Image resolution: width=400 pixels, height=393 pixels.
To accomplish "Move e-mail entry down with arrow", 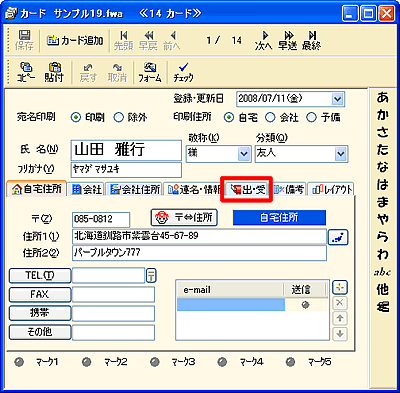I will (x=340, y=333).
